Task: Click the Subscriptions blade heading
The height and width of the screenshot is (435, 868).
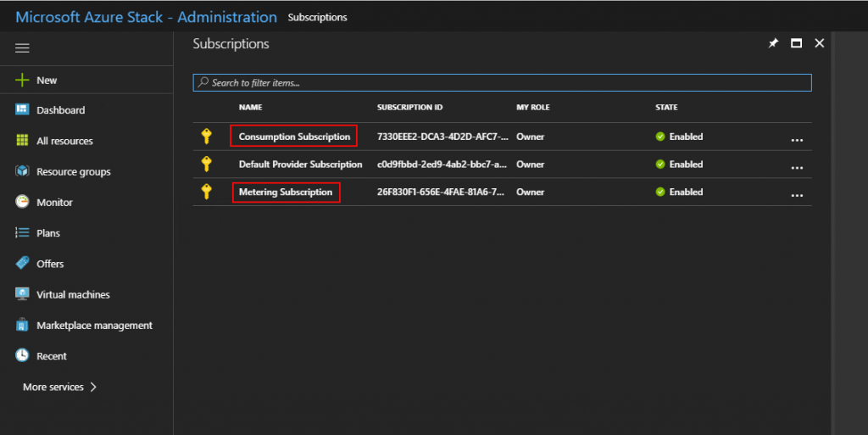Action: point(231,44)
